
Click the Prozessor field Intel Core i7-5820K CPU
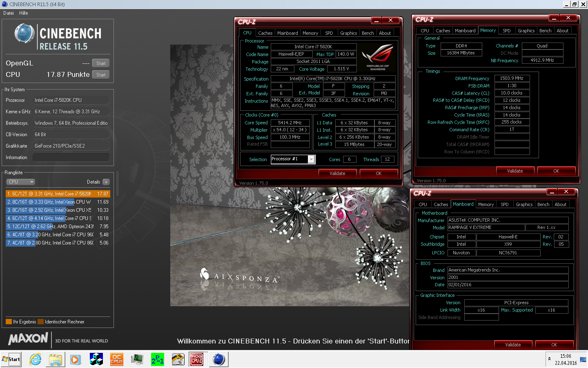pyautogui.click(x=71, y=100)
